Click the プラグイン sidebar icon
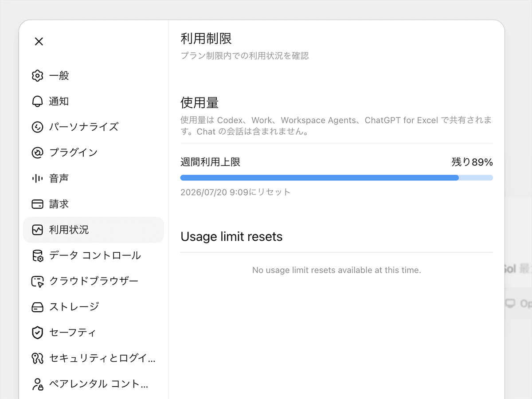The image size is (532, 399). tap(38, 153)
